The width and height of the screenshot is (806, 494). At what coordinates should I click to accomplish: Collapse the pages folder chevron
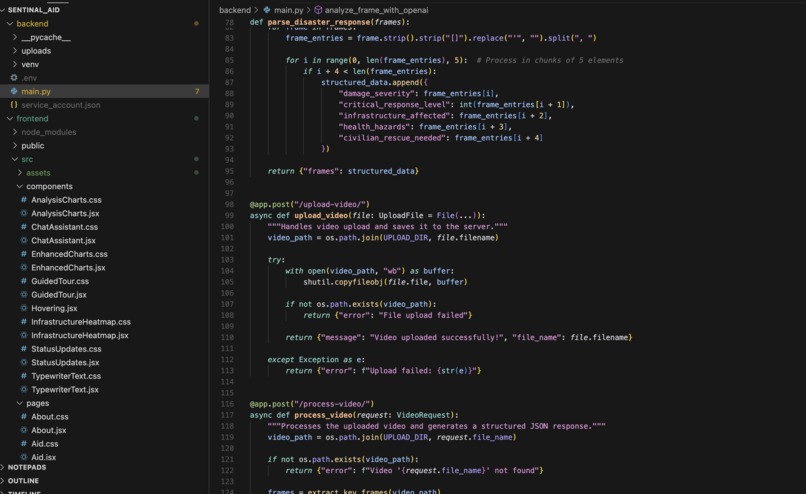pyautogui.click(x=20, y=403)
